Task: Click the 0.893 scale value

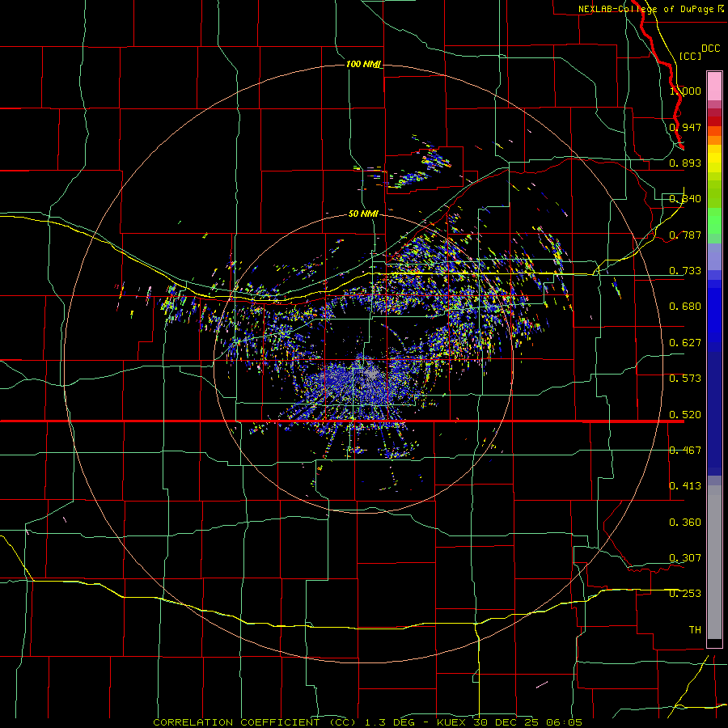Action: point(685,163)
